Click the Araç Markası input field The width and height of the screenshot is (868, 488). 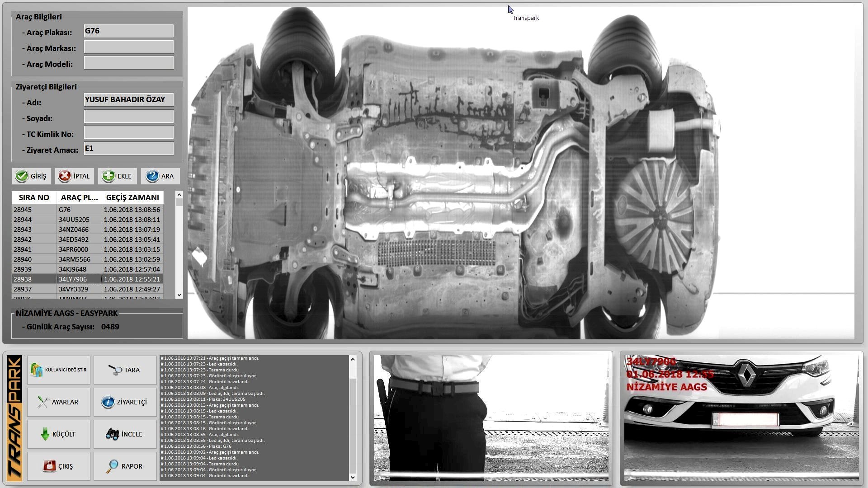tap(129, 47)
